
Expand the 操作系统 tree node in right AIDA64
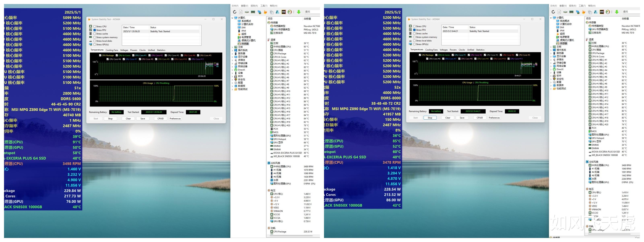[x=551, y=50]
